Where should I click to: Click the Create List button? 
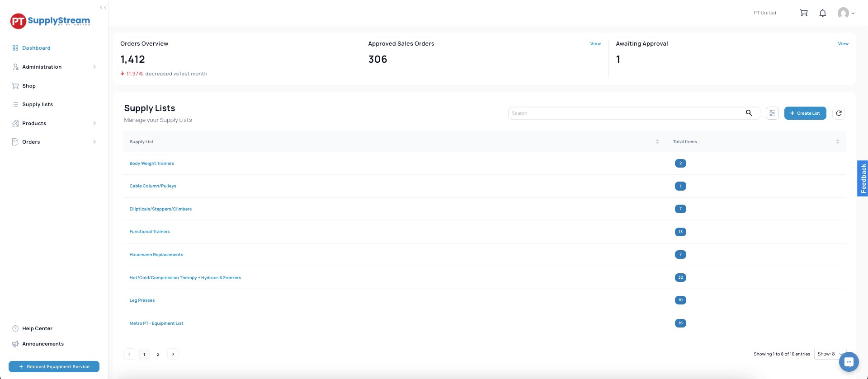(805, 113)
